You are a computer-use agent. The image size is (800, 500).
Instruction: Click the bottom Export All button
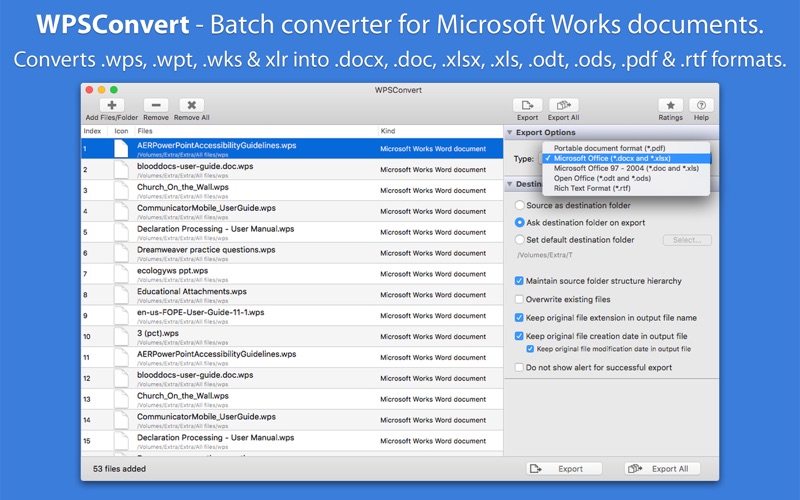tap(662, 469)
